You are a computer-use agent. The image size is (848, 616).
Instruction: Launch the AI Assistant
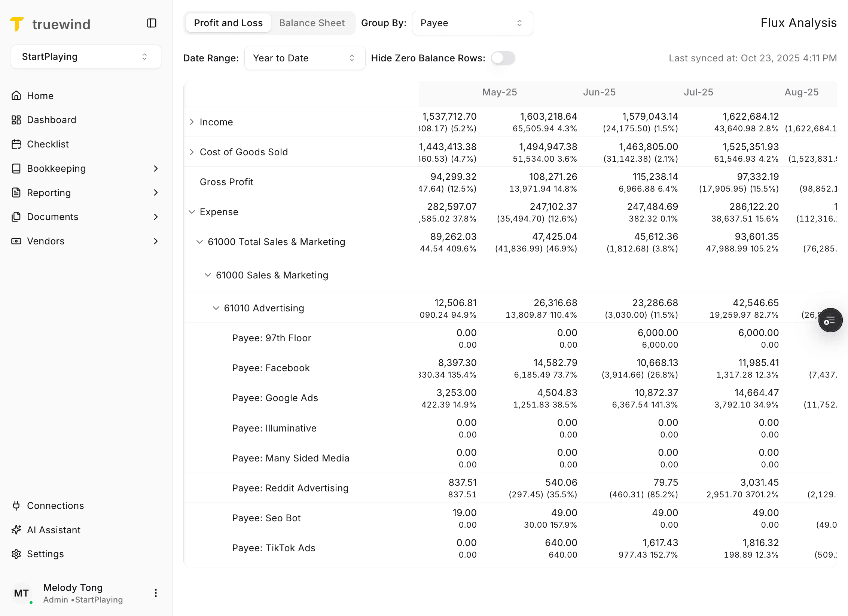tap(54, 530)
